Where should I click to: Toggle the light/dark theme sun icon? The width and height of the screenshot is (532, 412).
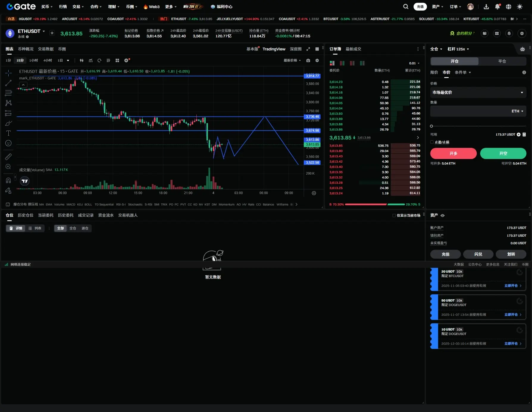click(x=520, y=7)
